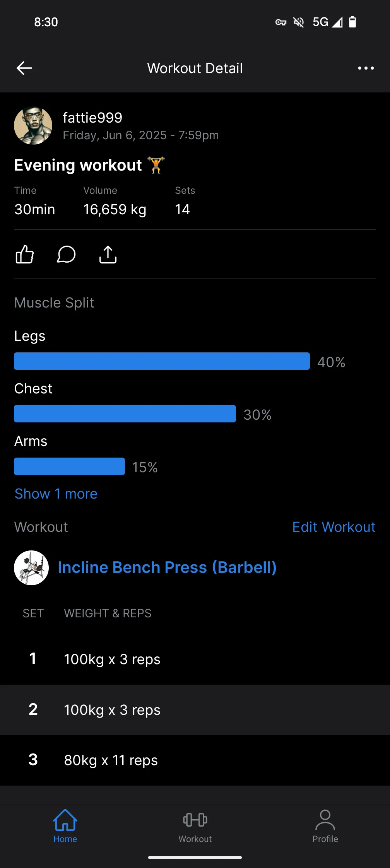Tap the Chest 30% progress bar

pos(125,413)
